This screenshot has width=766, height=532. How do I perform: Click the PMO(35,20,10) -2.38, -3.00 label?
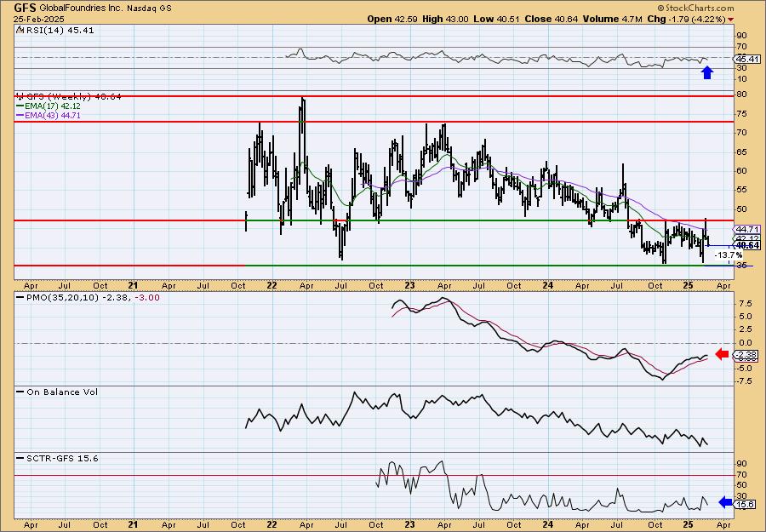pyautogui.click(x=93, y=298)
